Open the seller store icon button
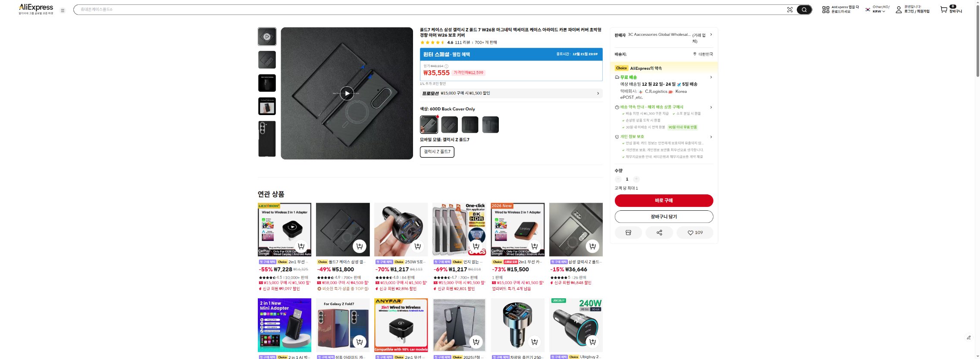This screenshot has width=980, height=359. tap(628, 233)
